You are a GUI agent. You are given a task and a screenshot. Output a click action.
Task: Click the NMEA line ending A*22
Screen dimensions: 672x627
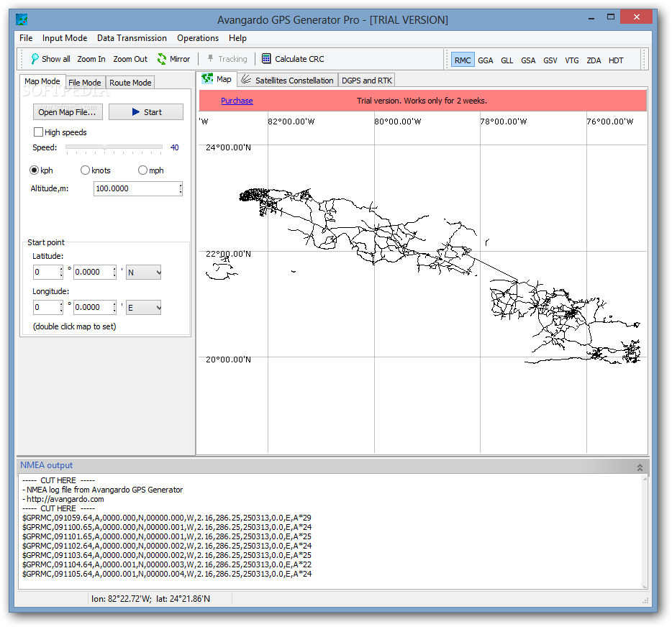pos(167,564)
